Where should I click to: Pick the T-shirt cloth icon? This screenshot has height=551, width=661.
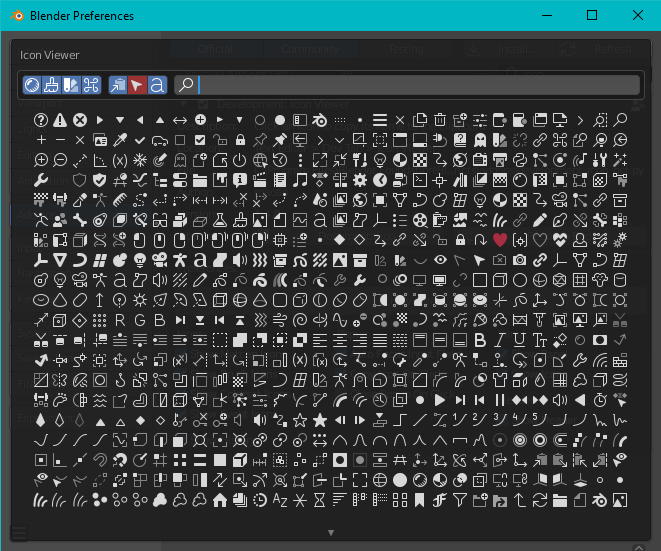coord(500,380)
